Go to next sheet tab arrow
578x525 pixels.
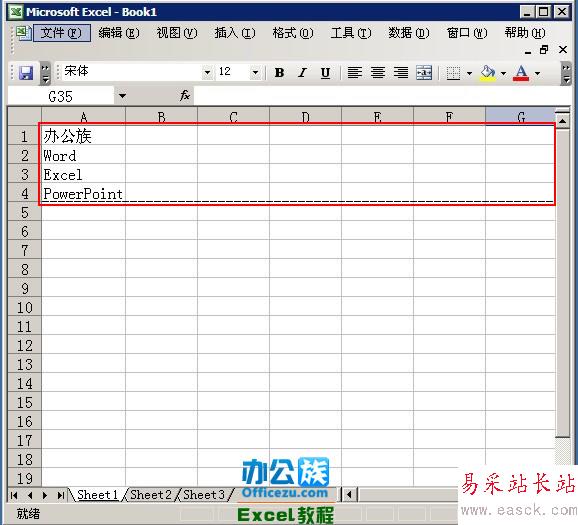[x=45, y=495]
